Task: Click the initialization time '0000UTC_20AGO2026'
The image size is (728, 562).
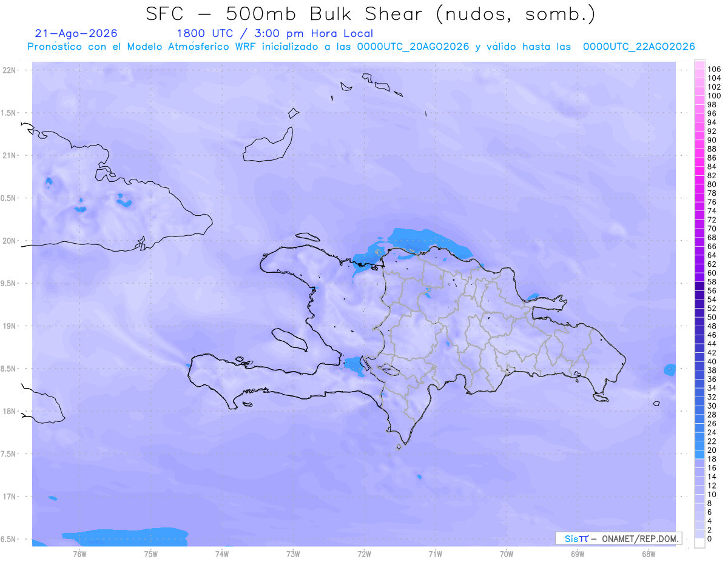Action: tap(413, 47)
